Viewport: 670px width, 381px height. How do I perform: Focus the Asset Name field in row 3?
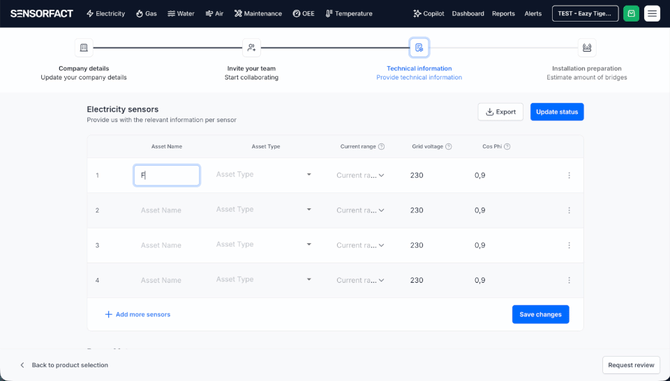tap(167, 245)
